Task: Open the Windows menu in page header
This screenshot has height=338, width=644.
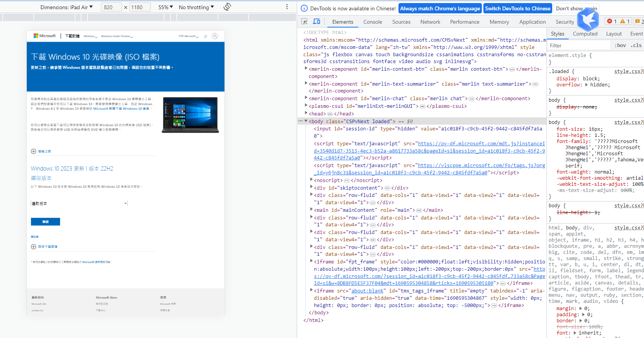Action: pos(90,36)
